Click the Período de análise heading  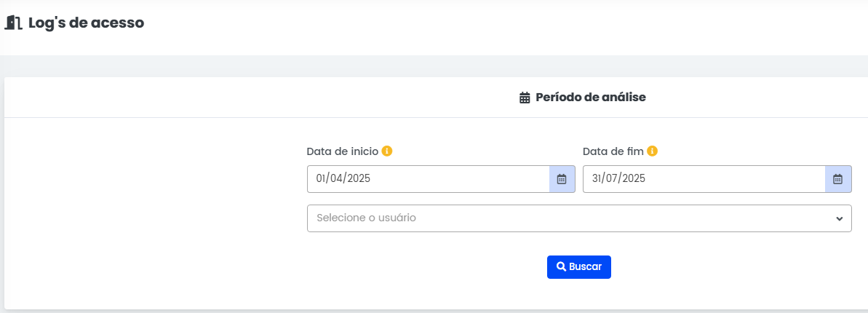pos(590,97)
